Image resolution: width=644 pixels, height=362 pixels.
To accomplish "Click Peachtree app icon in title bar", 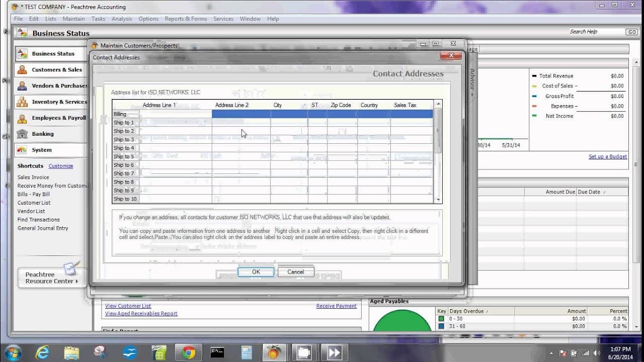I will 15,7.
